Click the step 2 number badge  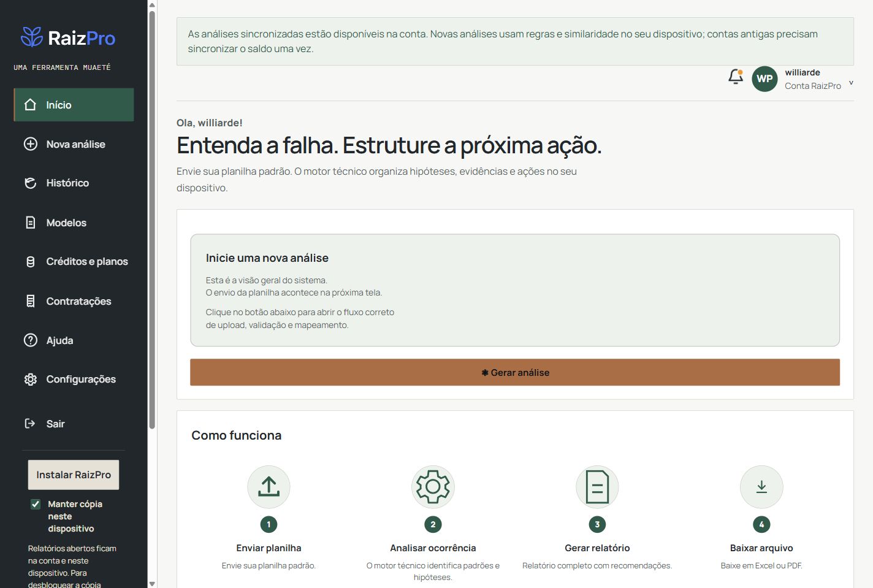point(433,524)
